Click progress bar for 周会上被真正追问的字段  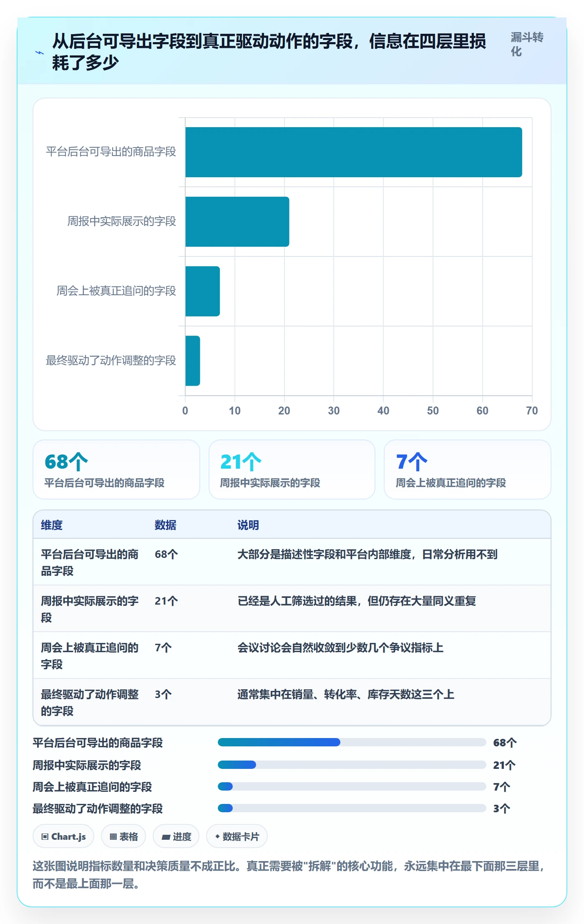[352, 786]
